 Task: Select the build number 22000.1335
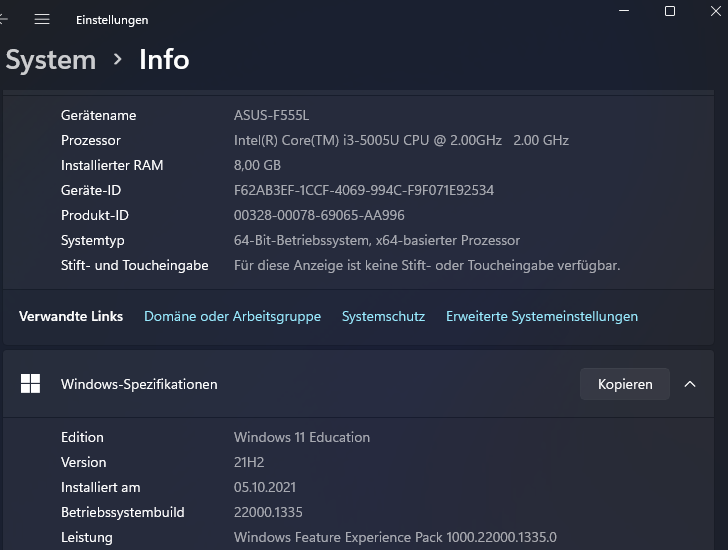pyautogui.click(x=268, y=512)
